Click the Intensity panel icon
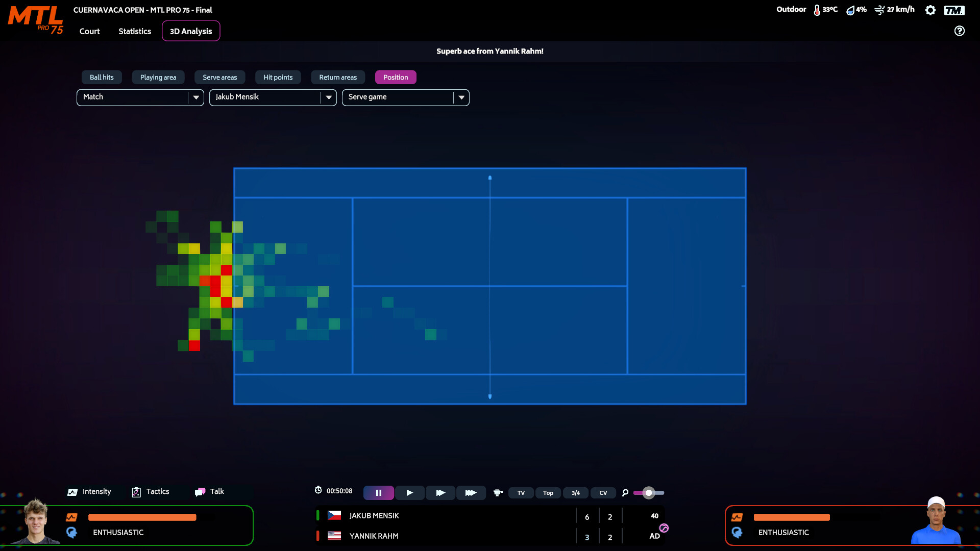Viewport: 980px width, 551px height. point(72,491)
